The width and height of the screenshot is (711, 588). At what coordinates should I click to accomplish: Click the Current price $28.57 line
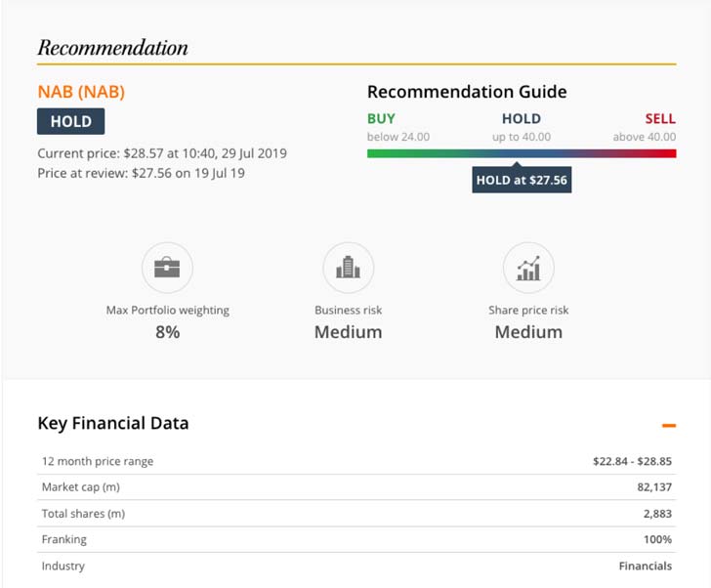162,153
